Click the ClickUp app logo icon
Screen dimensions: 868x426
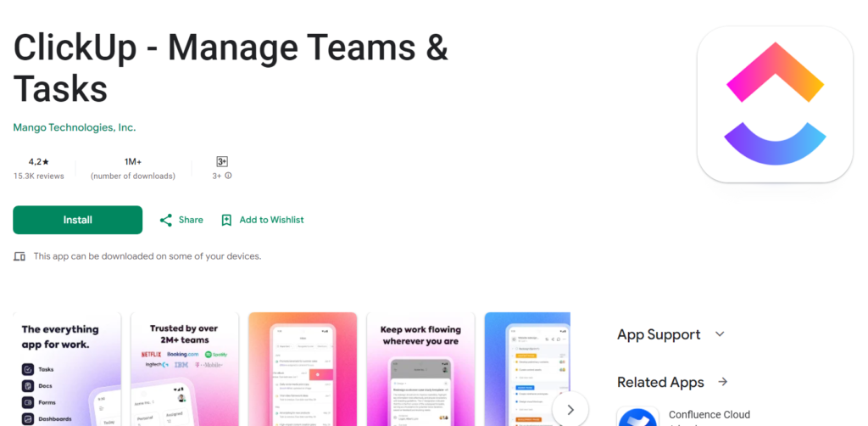click(x=774, y=104)
